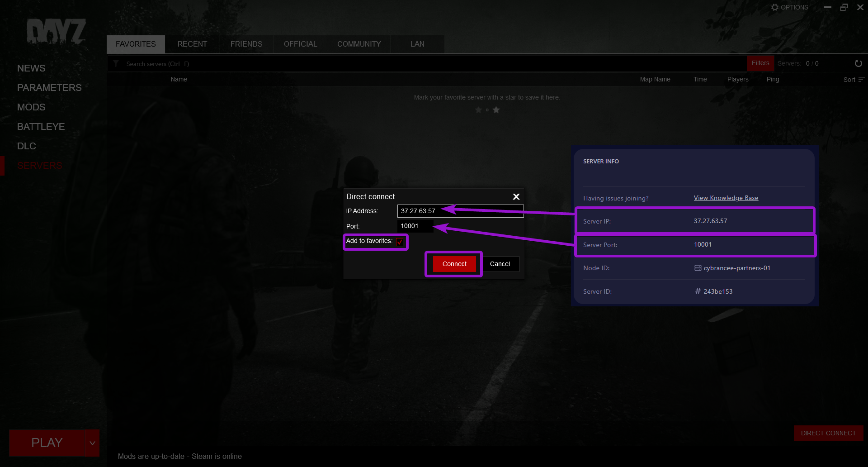The width and height of the screenshot is (868, 467).
Task: Expand the PLAY button dropdown
Action: pos(92,443)
